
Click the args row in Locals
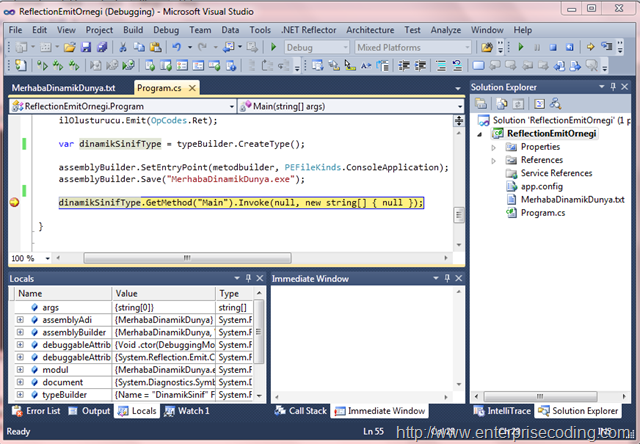(x=133, y=307)
